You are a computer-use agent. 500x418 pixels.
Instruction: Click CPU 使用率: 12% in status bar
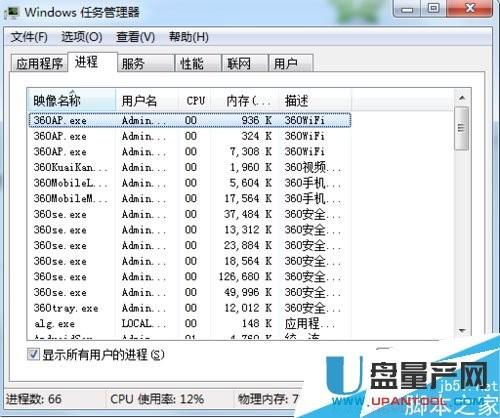click(x=157, y=399)
